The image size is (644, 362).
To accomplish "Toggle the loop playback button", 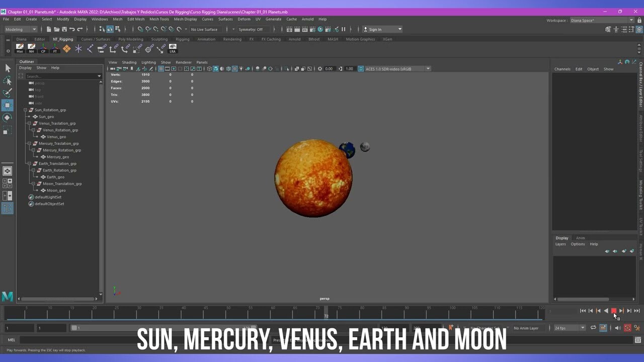I will click(593, 328).
